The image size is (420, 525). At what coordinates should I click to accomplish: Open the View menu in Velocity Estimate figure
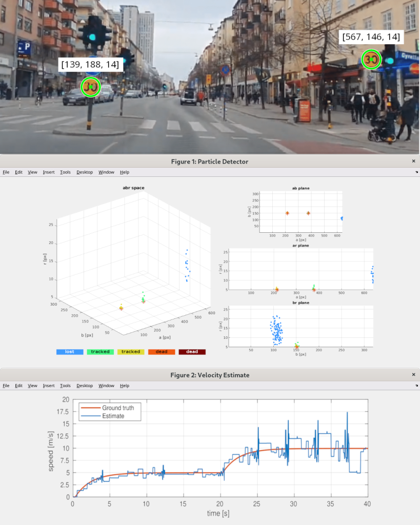tap(32, 386)
